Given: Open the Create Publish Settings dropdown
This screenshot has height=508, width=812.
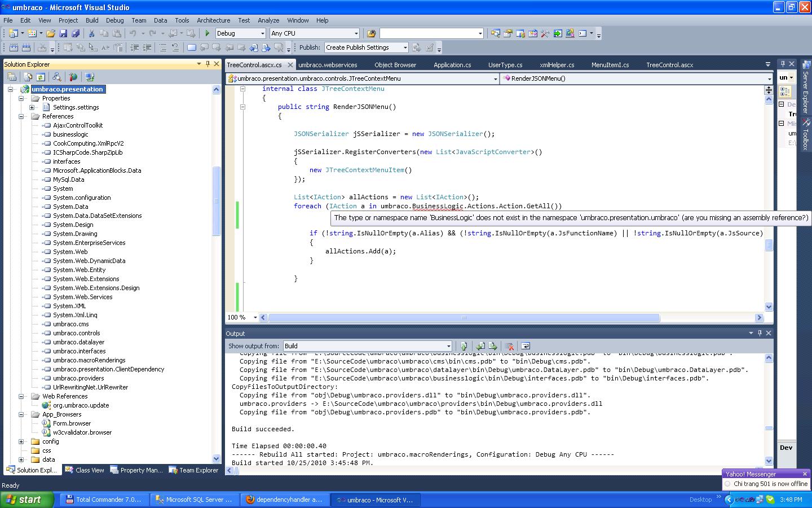Looking at the screenshot, I should [x=405, y=47].
